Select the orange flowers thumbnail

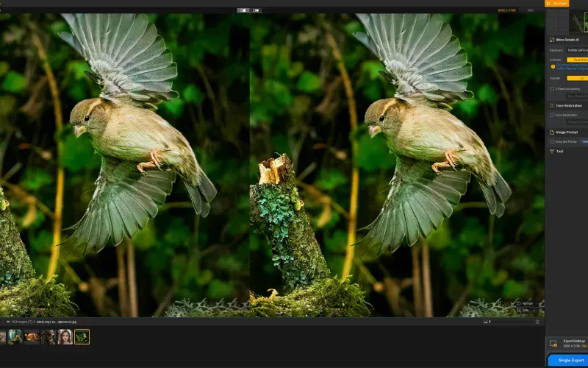pyautogui.click(x=32, y=337)
